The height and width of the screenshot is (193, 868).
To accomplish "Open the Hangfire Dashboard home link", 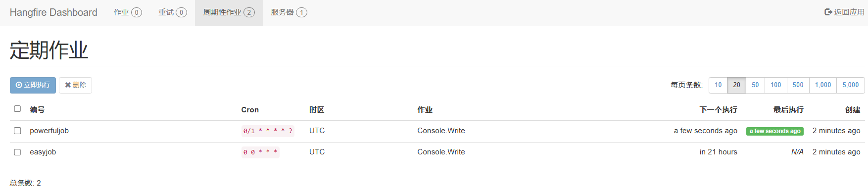I will (x=53, y=12).
